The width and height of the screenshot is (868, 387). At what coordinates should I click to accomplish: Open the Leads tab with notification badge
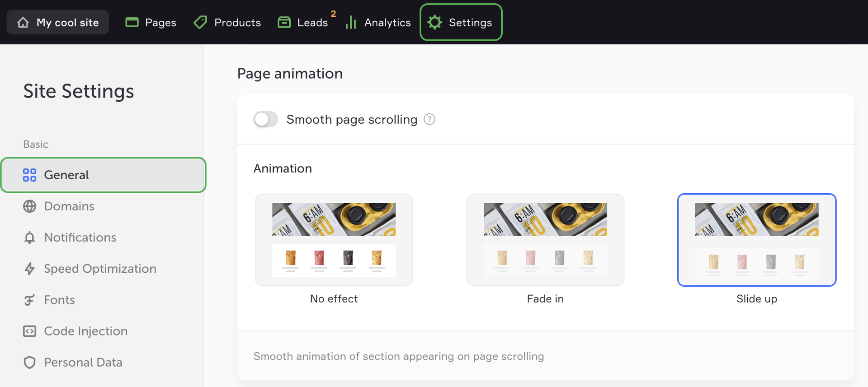[312, 23]
